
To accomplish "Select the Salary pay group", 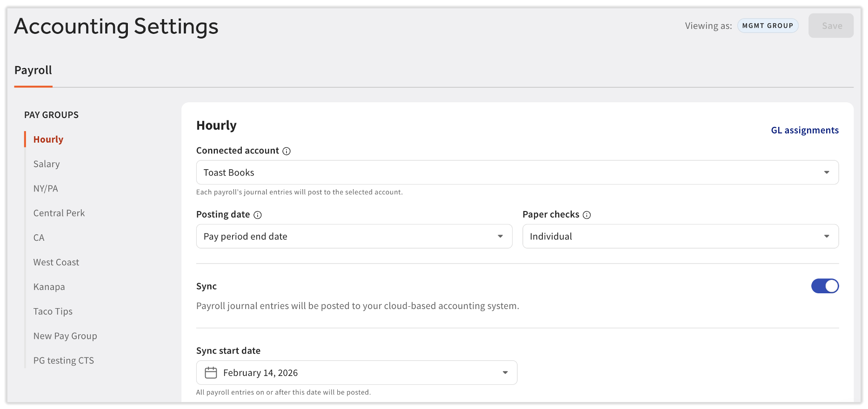I will tap(47, 164).
